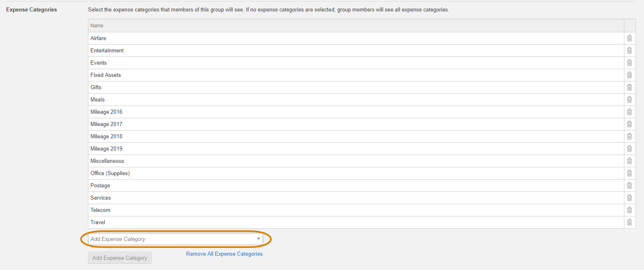Click the Add Expense Category button
This screenshot has height=270, width=644.
120,258
